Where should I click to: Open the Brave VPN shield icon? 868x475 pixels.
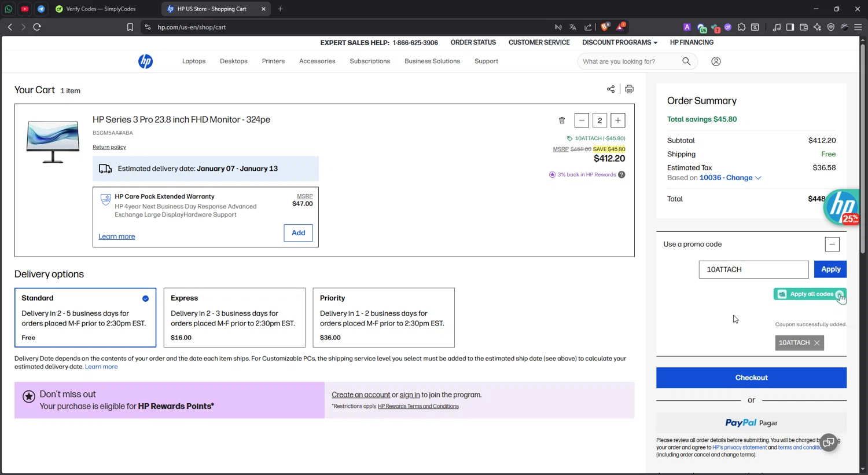click(831, 27)
